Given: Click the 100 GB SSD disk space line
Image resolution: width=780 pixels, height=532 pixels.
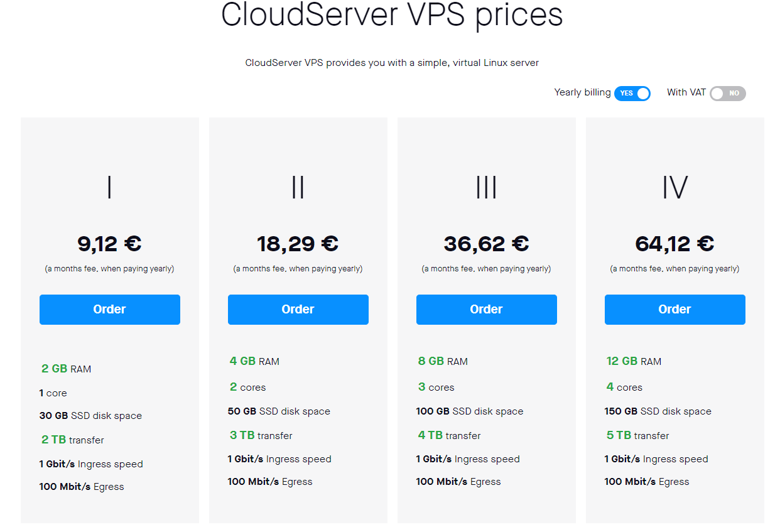Looking at the screenshot, I should (470, 411).
